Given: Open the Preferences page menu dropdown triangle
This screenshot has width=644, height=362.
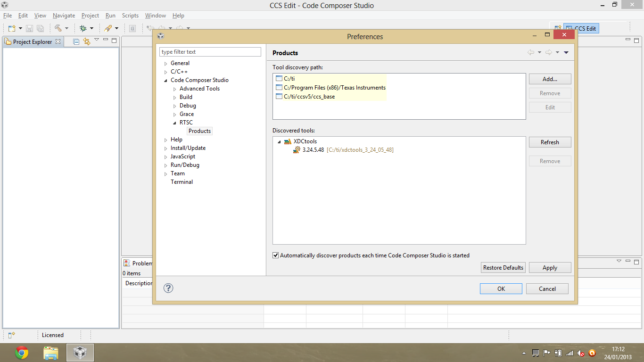Looking at the screenshot, I should point(566,52).
